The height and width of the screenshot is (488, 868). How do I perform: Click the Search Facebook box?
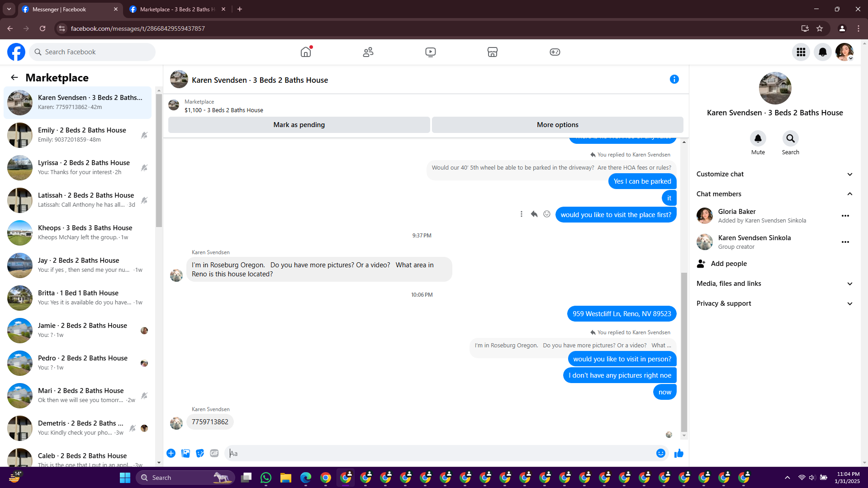click(92, 52)
